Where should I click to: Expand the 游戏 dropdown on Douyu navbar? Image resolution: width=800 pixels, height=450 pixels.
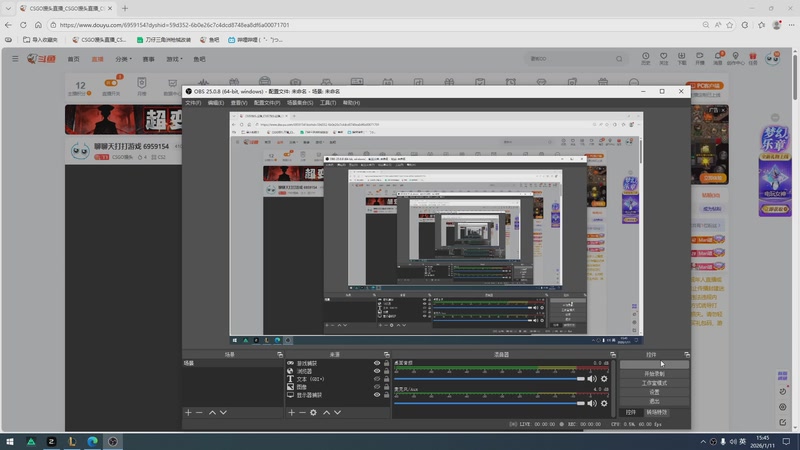pos(175,59)
